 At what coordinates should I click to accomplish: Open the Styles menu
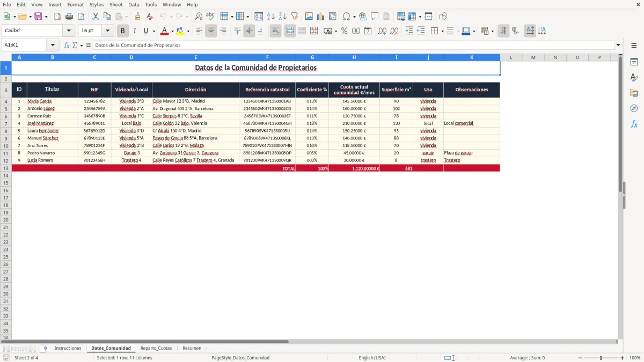(97, 4)
